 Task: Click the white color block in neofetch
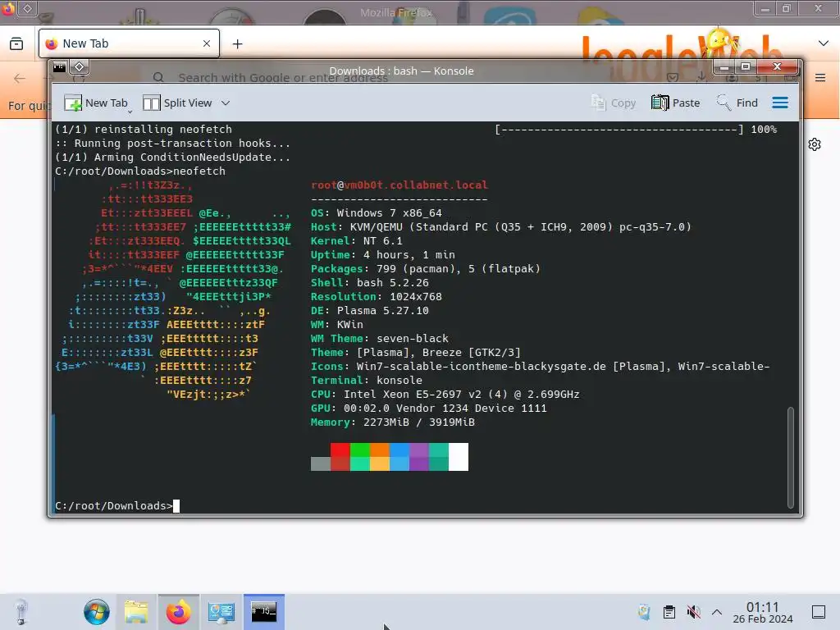point(459,457)
